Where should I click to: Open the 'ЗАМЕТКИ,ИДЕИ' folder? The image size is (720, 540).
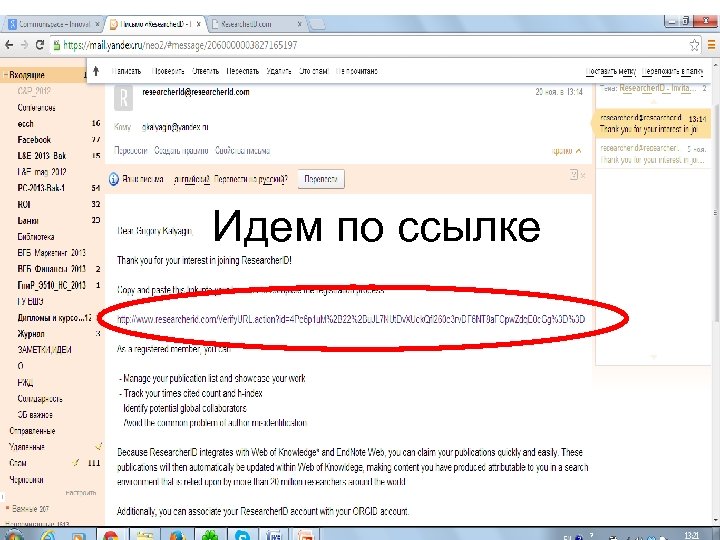(45, 349)
